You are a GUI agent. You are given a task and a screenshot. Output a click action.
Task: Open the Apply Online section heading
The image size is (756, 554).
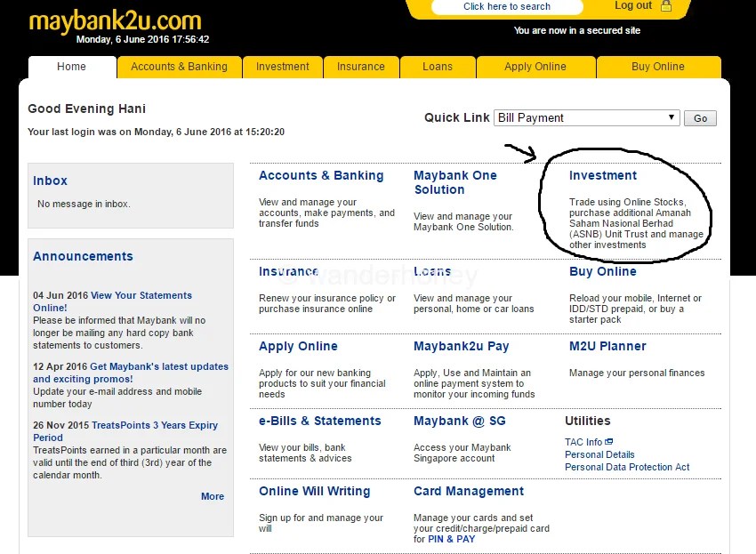(298, 346)
